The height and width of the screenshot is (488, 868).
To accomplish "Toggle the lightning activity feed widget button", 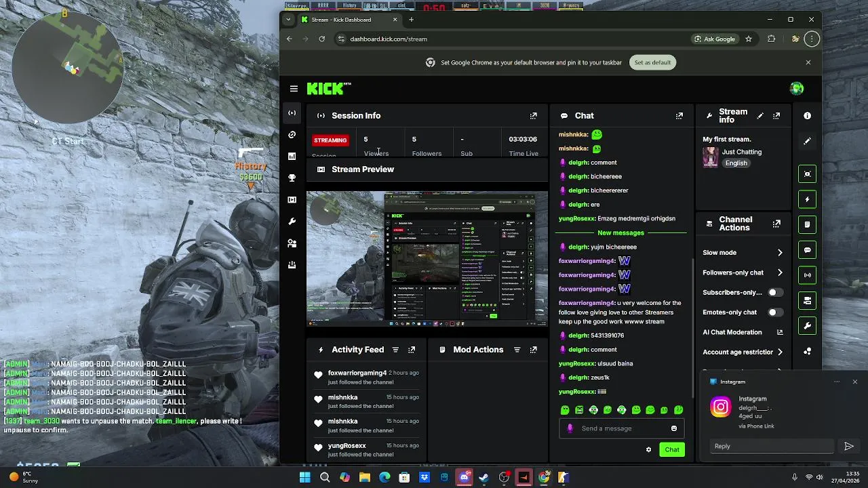I will pos(807,199).
